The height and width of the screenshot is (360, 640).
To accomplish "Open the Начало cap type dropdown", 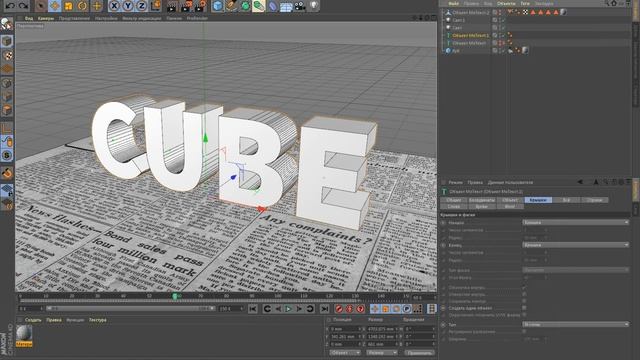I will click(x=576, y=222).
